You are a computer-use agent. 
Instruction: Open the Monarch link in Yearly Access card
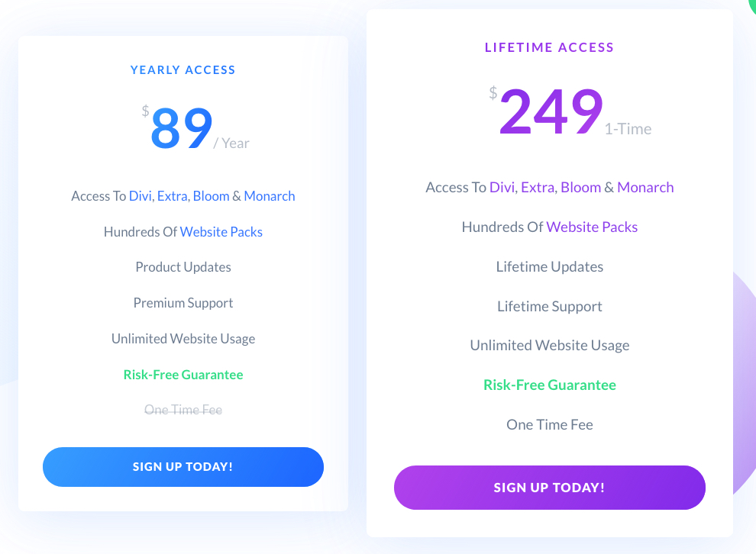click(x=270, y=196)
